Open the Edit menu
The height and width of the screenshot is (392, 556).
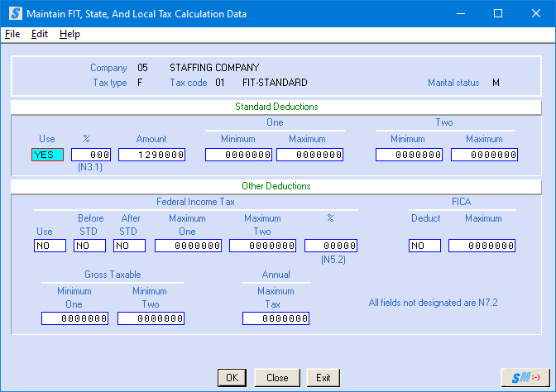(40, 34)
